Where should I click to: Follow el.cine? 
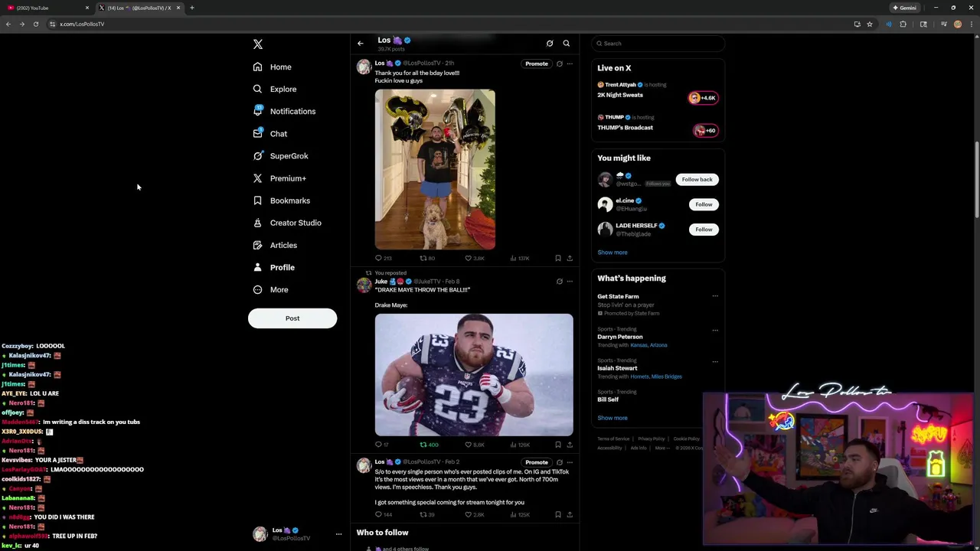click(704, 204)
